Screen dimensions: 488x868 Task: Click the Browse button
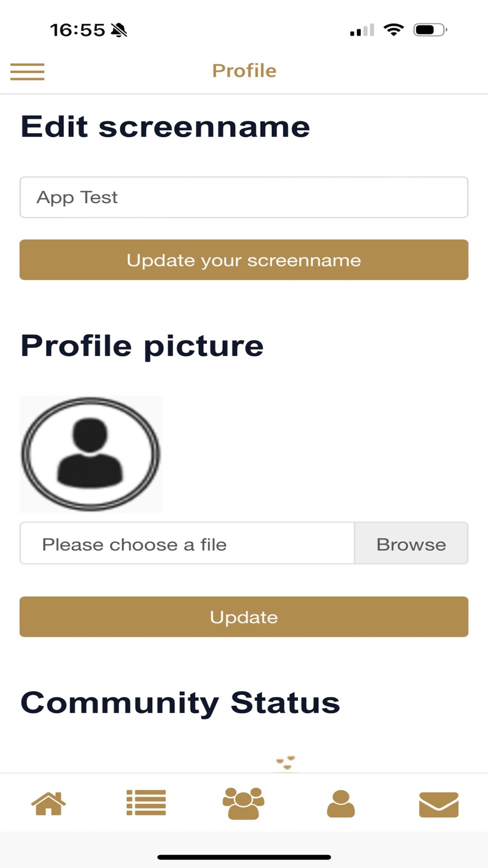pos(411,543)
